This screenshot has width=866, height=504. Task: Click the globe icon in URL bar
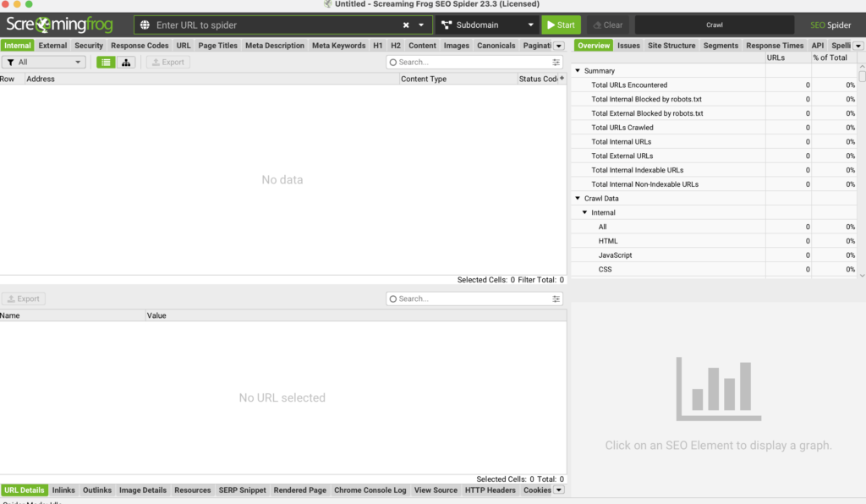(x=145, y=25)
